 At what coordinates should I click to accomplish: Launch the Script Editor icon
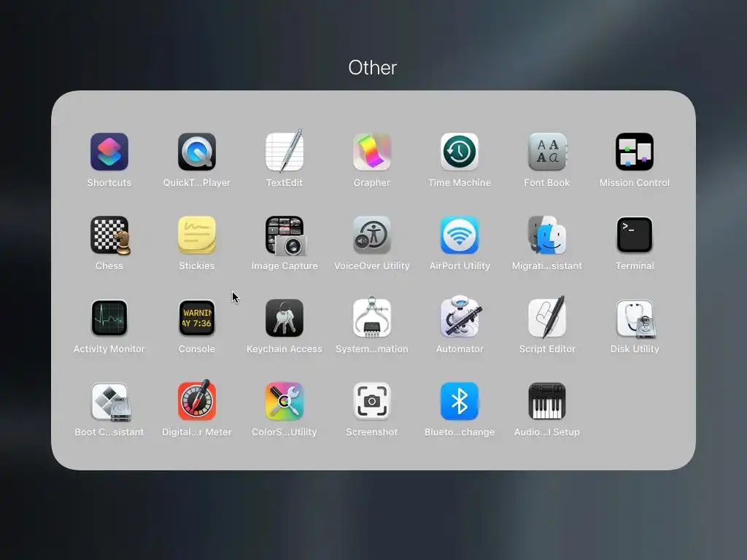tap(547, 317)
